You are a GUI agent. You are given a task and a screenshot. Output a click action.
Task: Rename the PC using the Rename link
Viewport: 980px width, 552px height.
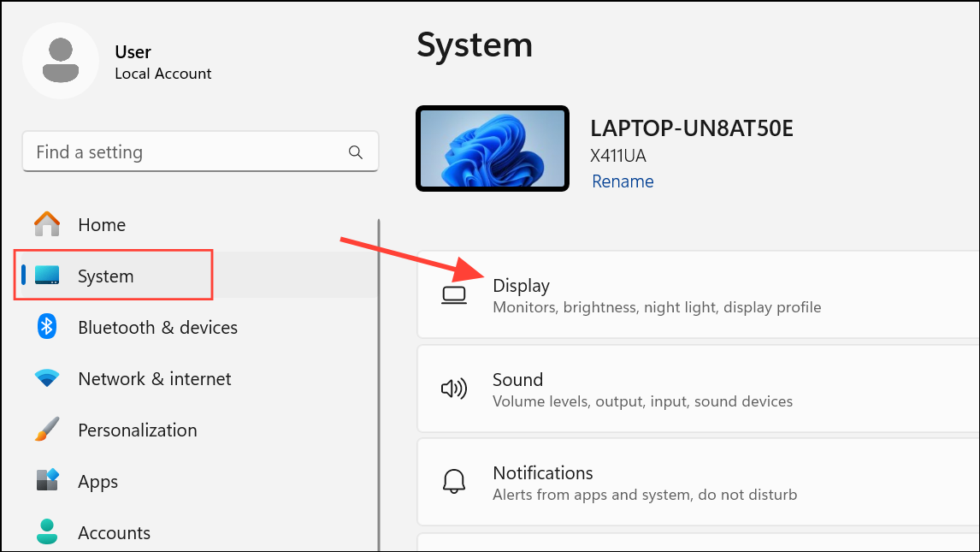coord(623,181)
